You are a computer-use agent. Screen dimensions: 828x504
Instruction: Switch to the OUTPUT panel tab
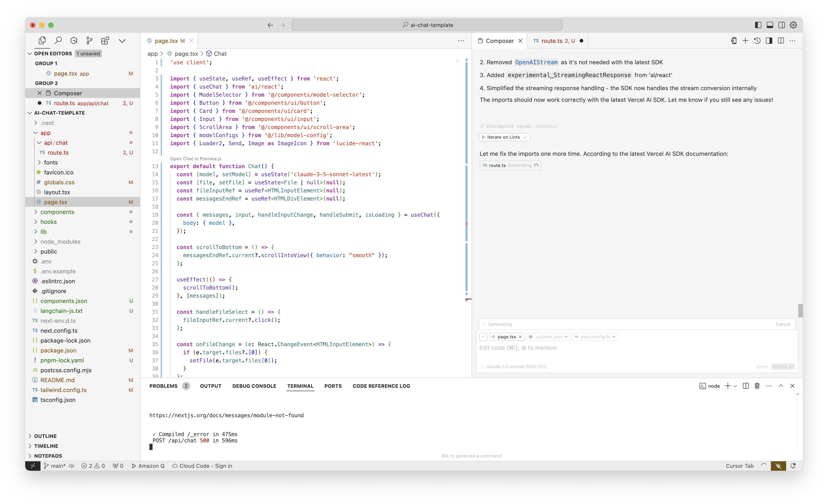coord(211,386)
